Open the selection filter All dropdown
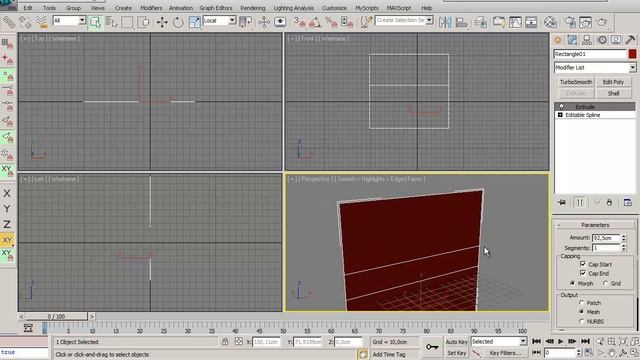Viewport: 640px width, 360px height. click(x=82, y=20)
